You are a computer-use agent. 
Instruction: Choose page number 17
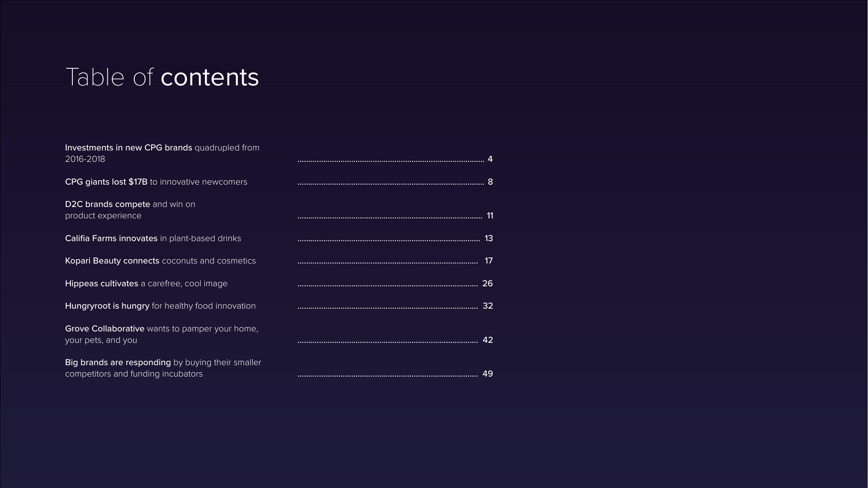pos(489,261)
